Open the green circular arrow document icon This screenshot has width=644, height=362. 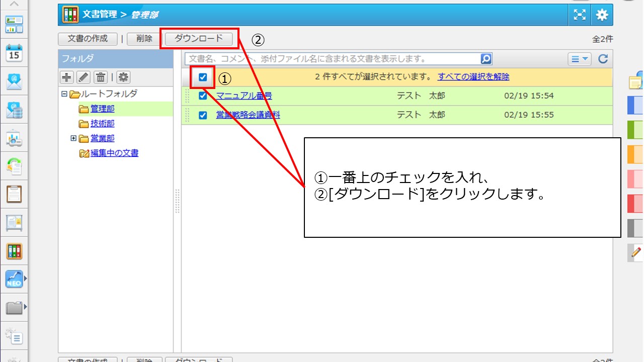tap(14, 166)
